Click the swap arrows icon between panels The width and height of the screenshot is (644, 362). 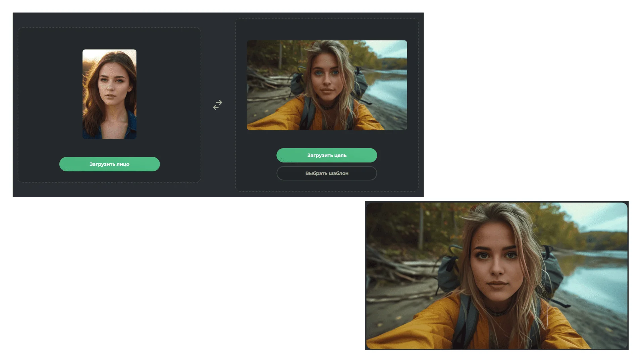[x=217, y=105]
